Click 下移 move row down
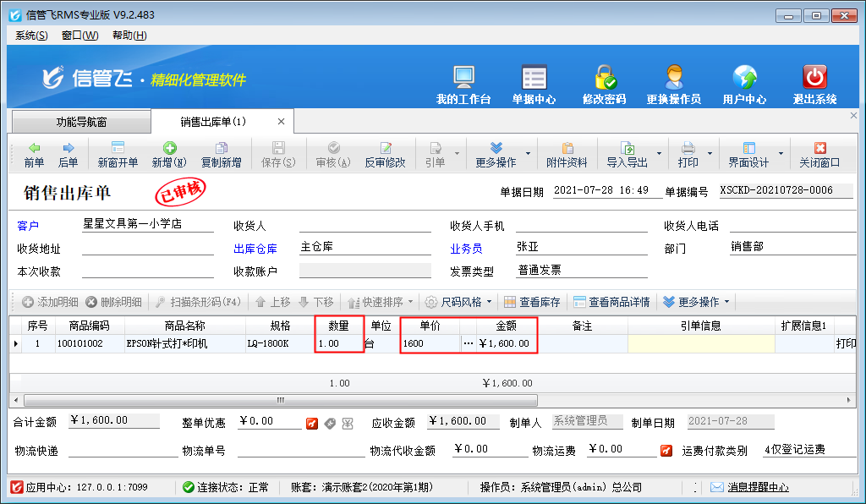This screenshot has height=504, width=866. (316, 302)
